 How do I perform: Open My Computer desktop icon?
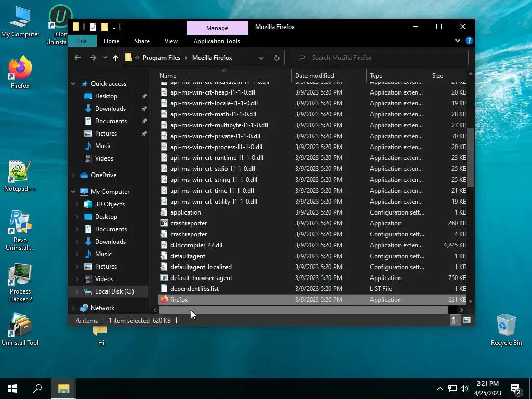click(20, 22)
